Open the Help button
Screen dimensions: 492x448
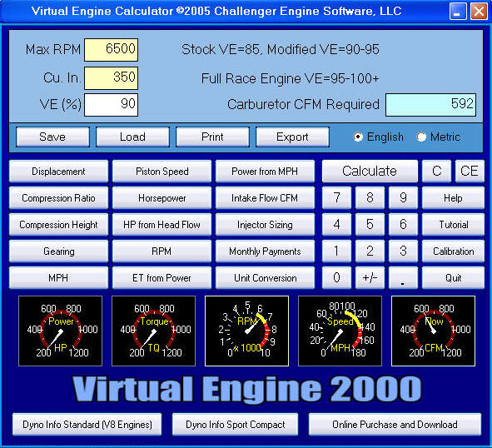[x=453, y=198]
